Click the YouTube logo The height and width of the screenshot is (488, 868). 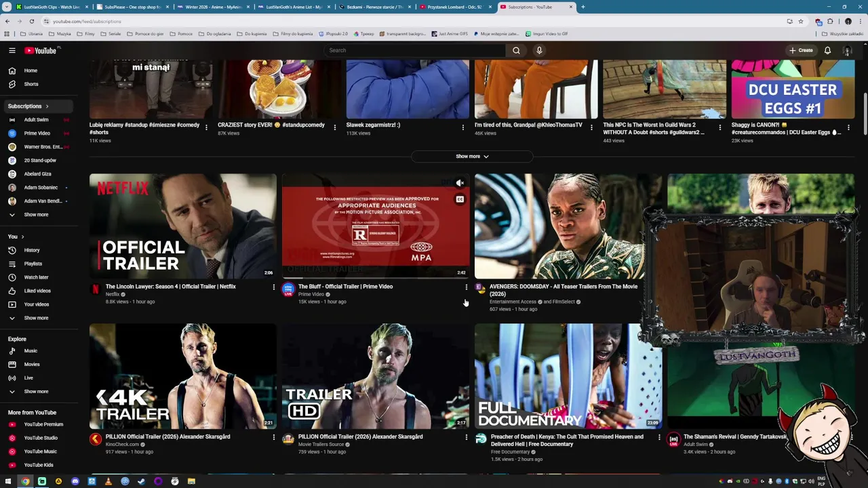[x=42, y=50]
